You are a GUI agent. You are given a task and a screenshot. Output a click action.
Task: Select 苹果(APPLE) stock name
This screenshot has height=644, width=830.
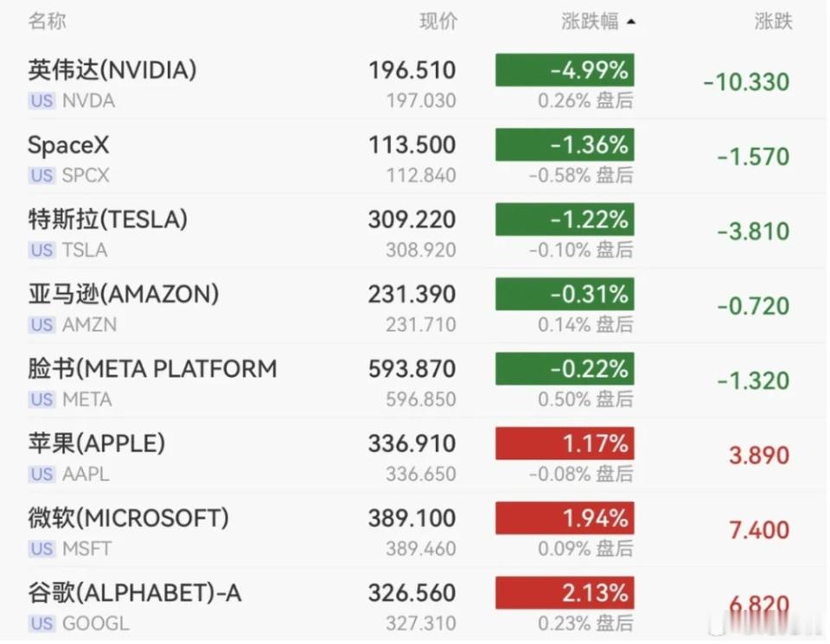pos(96,443)
